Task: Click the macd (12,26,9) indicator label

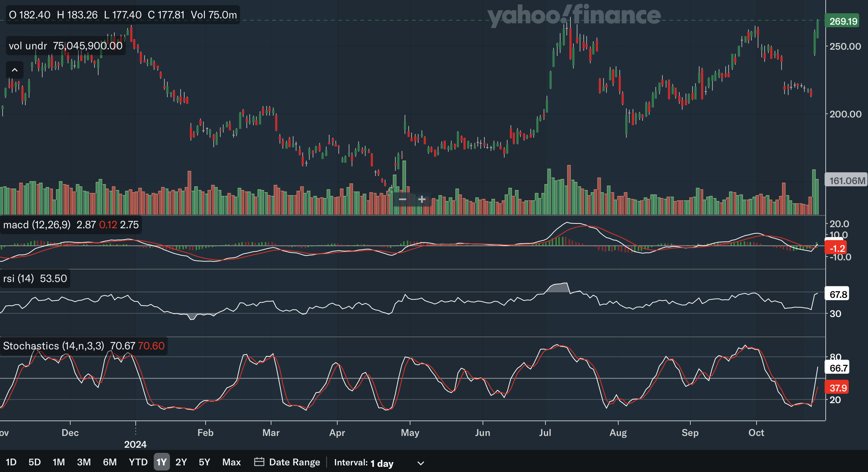Action: point(37,225)
